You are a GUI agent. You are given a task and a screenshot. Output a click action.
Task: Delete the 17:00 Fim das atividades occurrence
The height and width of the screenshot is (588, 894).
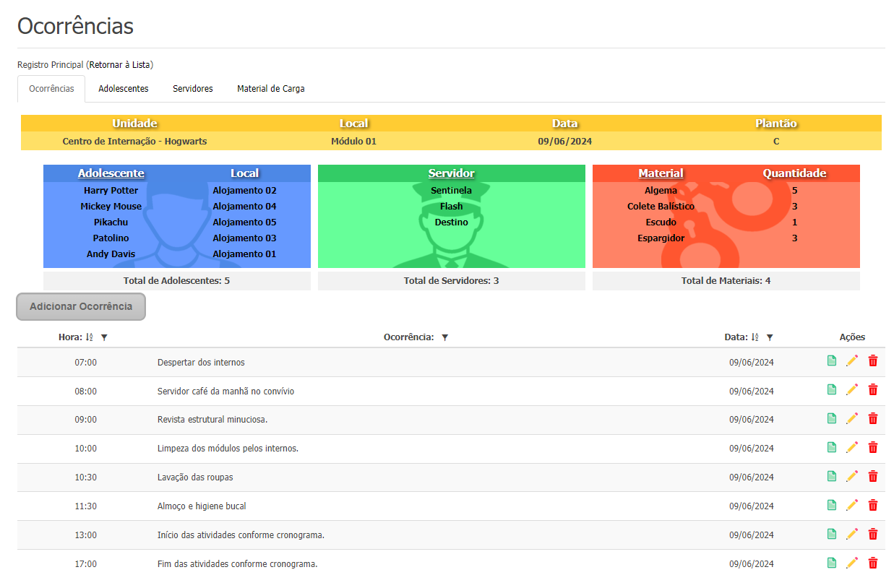point(873,563)
